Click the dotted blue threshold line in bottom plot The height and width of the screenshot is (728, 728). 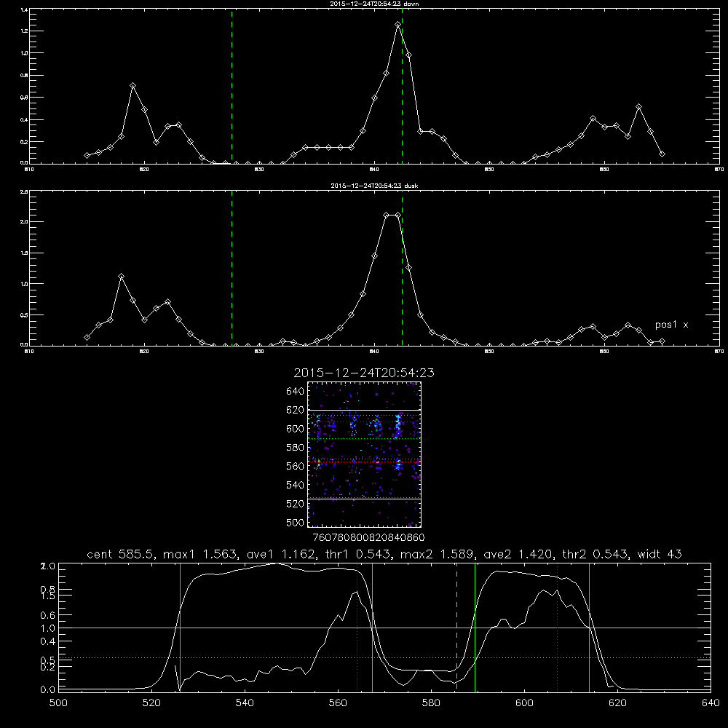coord(385,657)
